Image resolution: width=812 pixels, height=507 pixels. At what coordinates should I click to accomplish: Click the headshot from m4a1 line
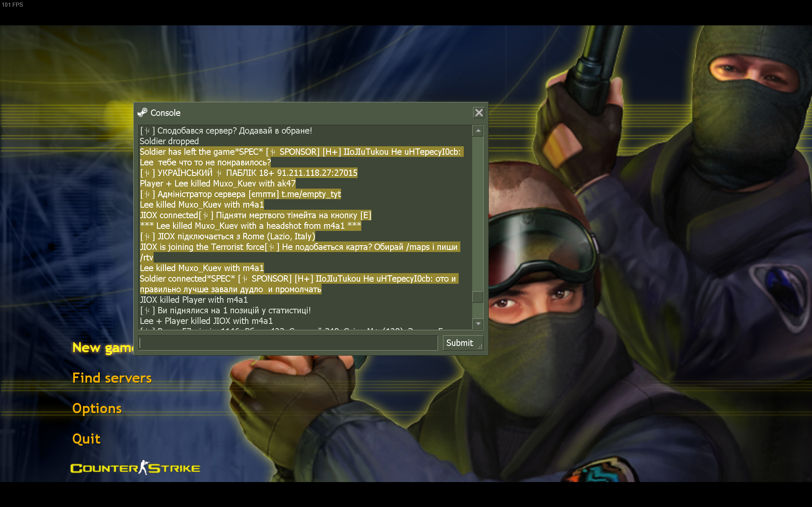250,226
